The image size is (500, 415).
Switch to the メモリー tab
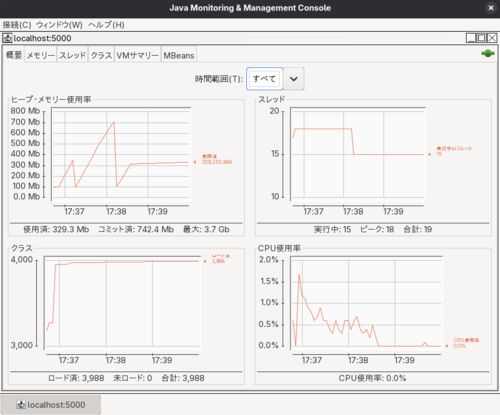pyautogui.click(x=41, y=55)
